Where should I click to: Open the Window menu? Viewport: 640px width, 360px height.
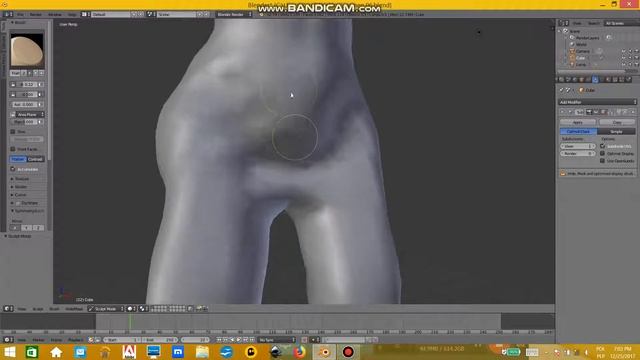coord(55,14)
